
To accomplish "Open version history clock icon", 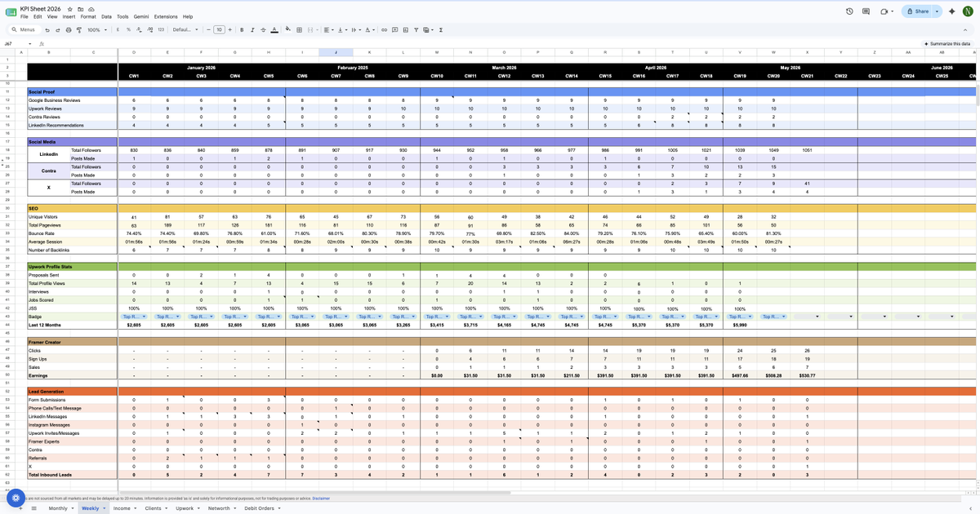I will [x=850, y=11].
